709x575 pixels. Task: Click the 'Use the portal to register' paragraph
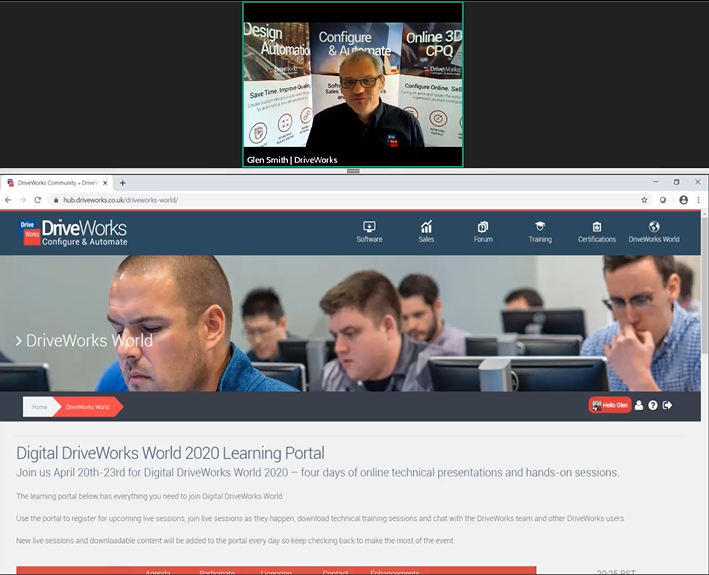coord(320,518)
